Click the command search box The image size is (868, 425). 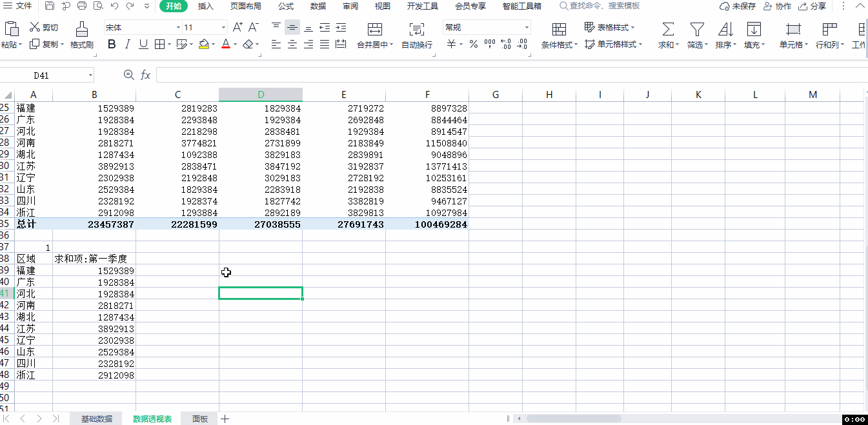pos(600,6)
